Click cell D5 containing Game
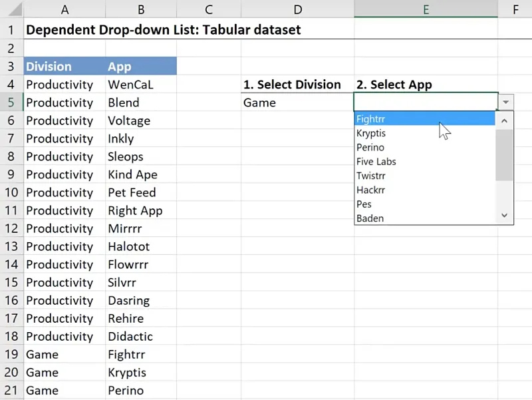The height and width of the screenshot is (400, 532). pos(297,102)
